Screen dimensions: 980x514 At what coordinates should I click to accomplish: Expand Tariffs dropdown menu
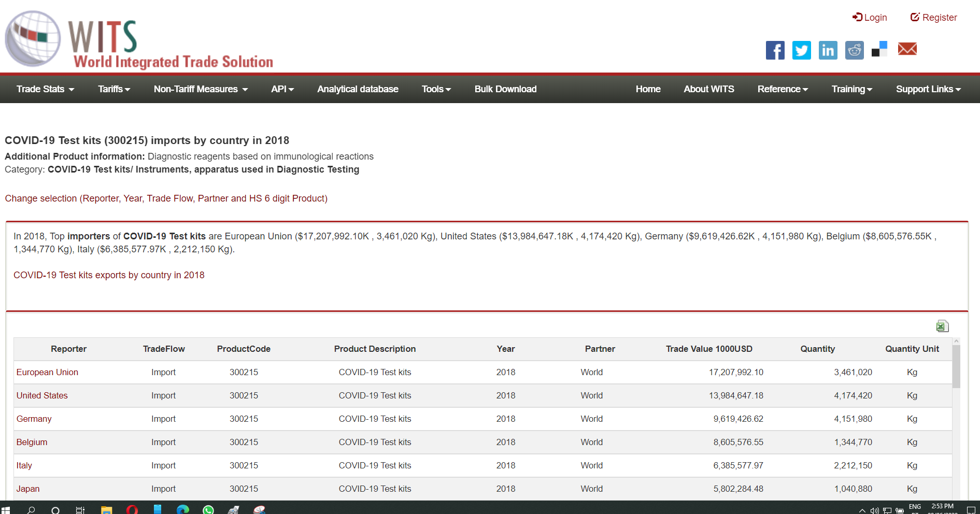(114, 89)
